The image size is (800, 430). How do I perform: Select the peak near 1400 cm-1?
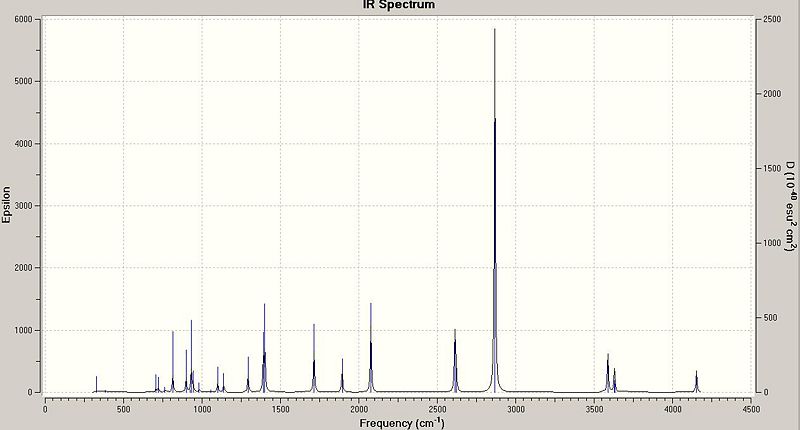point(264,348)
